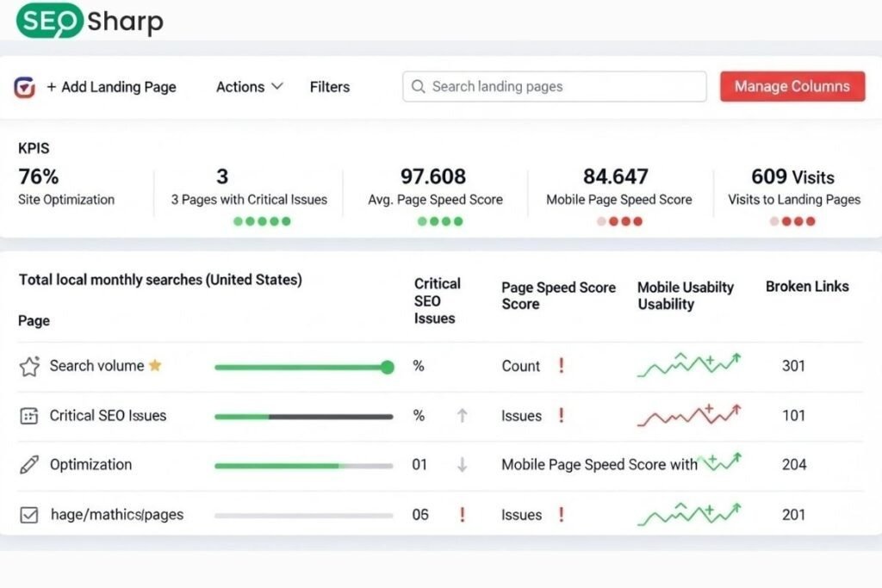Click the star icon beside Search volume
882x588 pixels.
(x=28, y=366)
